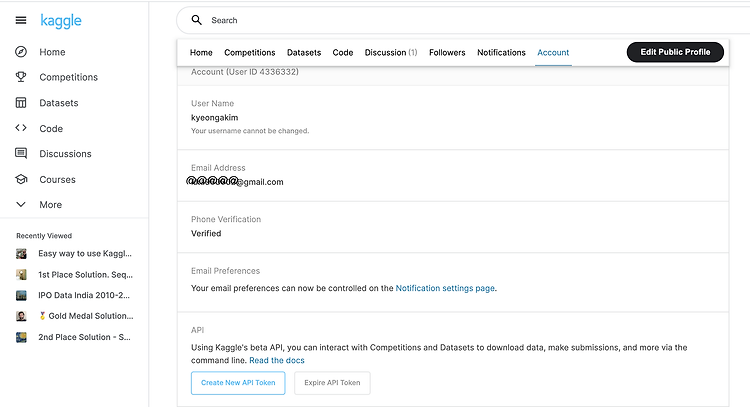Switch to the profile Datasets tab
750x407 pixels.
pos(304,53)
